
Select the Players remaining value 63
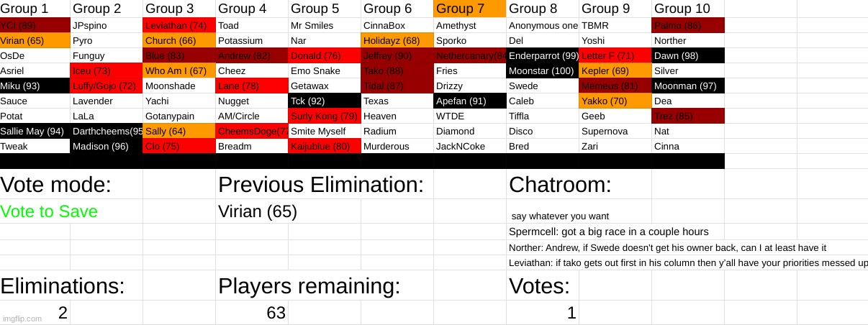(276, 313)
